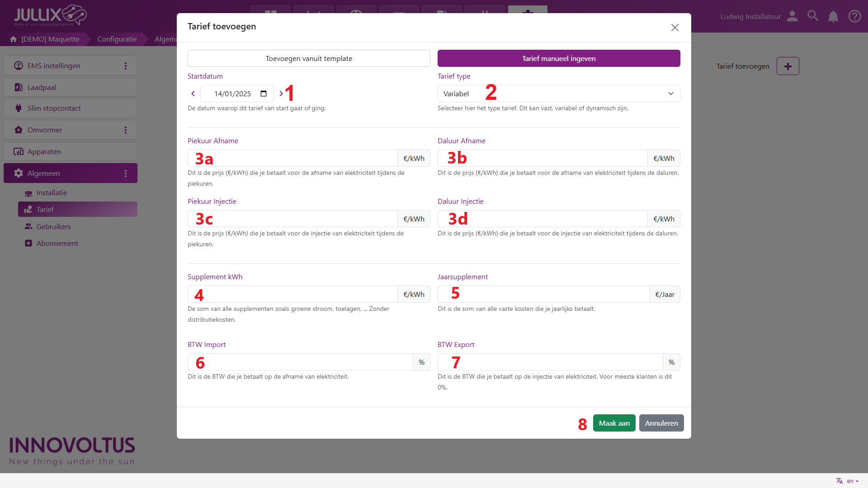Click the user profile icon
Screen dimensions: 868x488
coord(792,17)
